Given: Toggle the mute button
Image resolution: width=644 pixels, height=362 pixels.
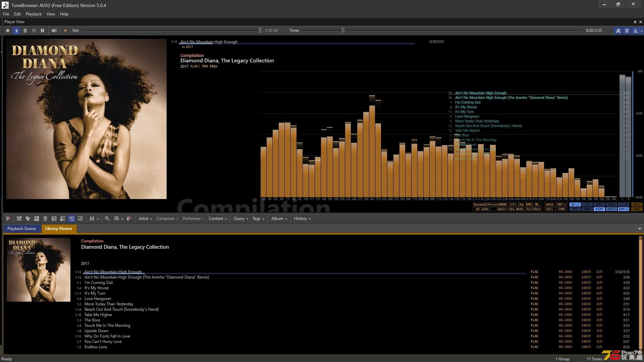Looking at the screenshot, I should click(54, 30).
